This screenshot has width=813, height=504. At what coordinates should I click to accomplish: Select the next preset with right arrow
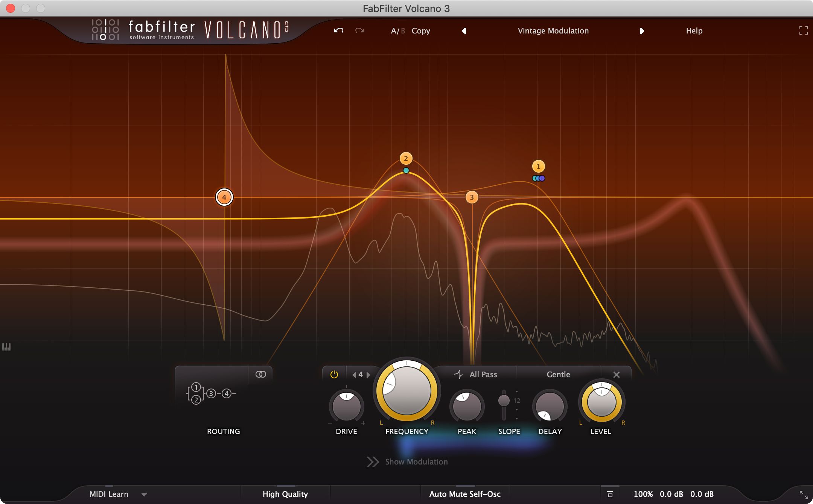(642, 31)
